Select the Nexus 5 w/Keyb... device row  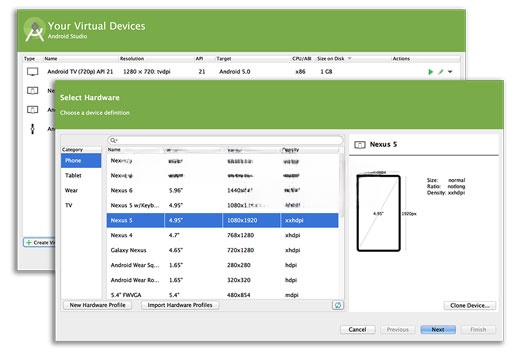tap(222, 205)
